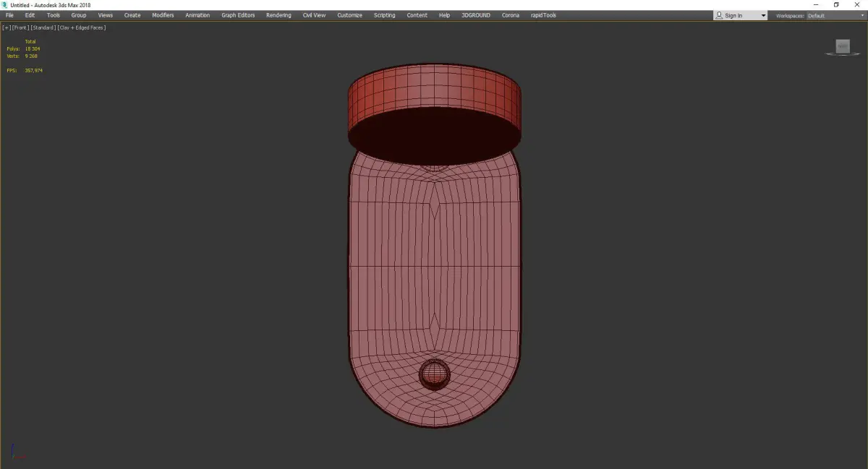This screenshot has width=868, height=469.
Task: Open the Tools menu
Action: (54, 15)
